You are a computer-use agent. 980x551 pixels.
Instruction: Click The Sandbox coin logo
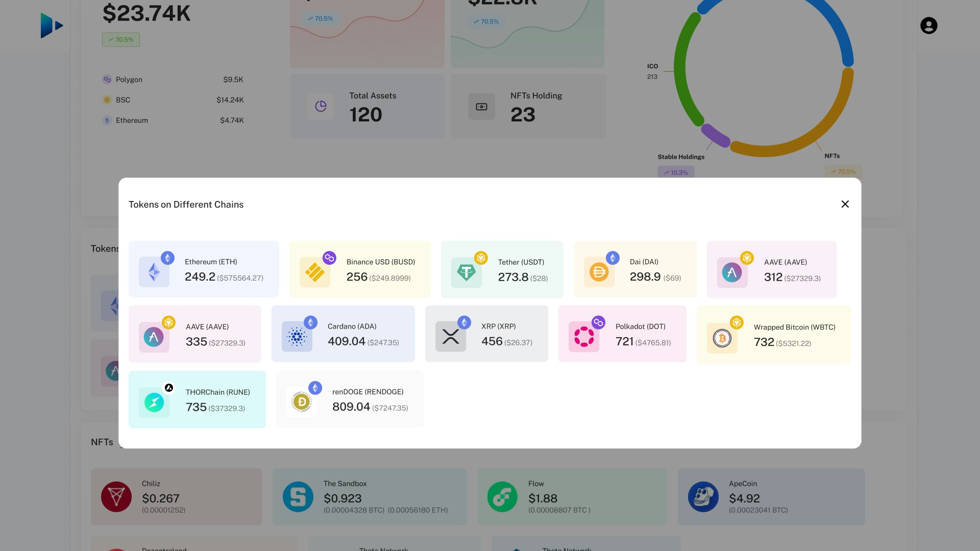298,497
